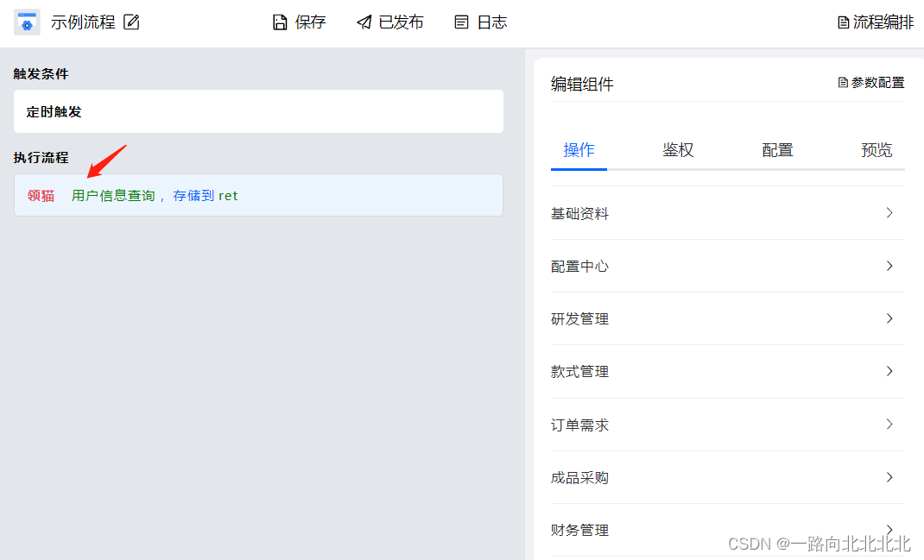This screenshot has height=560, width=924.
Task: Click the 款式管理 row label
Action: point(579,372)
